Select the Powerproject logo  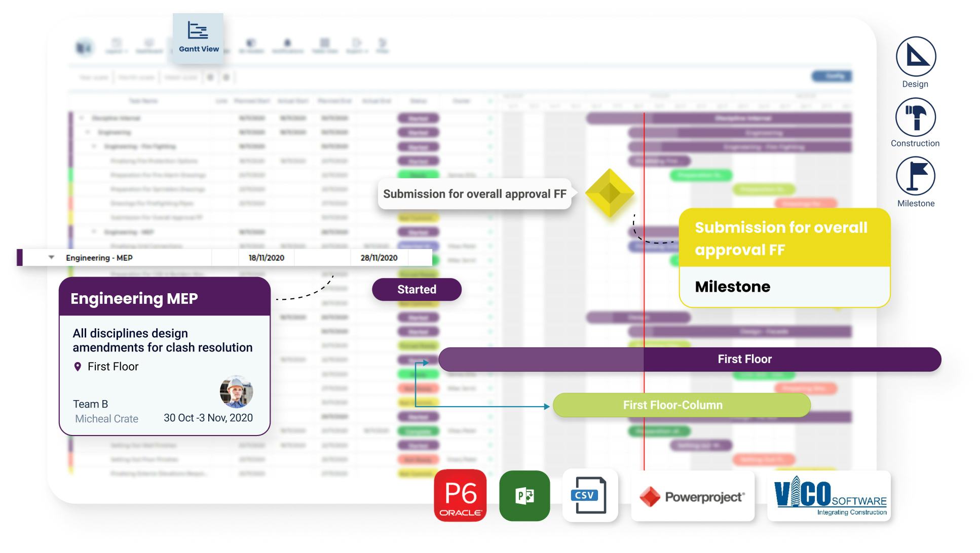(693, 496)
